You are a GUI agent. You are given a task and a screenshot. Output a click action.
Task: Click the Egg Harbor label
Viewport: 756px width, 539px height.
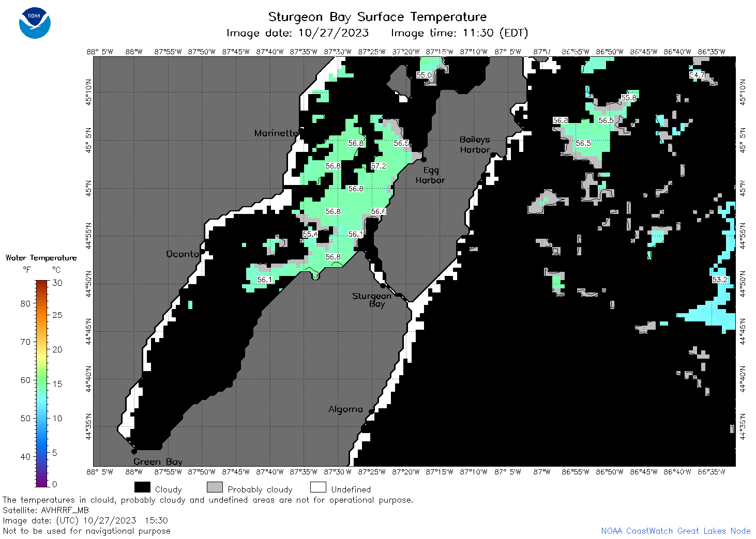(430, 175)
